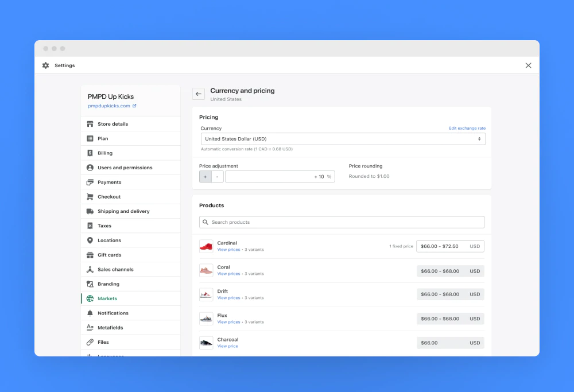Screen dimensions: 574x392
Task: Click 'Rounded to $1.00' text
Action: click(x=369, y=176)
